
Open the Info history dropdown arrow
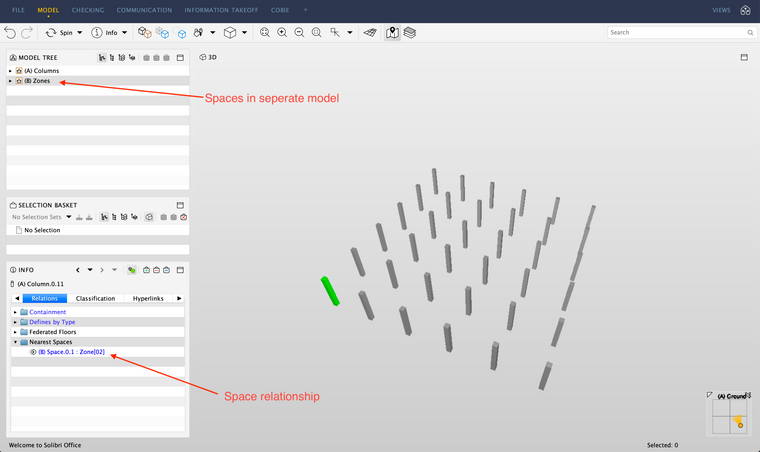(90, 270)
